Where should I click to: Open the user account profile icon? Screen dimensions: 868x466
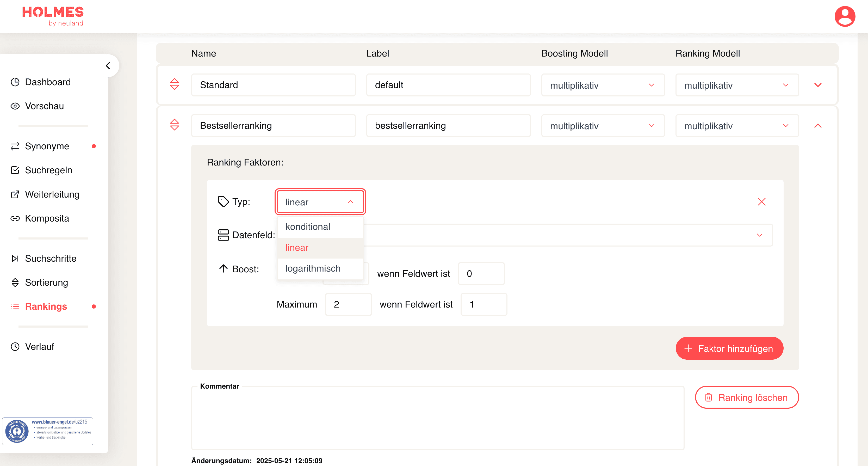coord(844,16)
